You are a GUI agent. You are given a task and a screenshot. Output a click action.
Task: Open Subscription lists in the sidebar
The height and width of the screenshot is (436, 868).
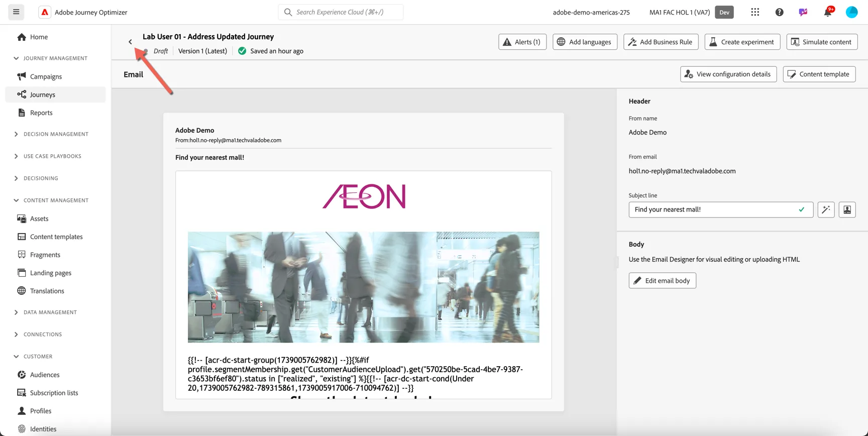coord(55,393)
